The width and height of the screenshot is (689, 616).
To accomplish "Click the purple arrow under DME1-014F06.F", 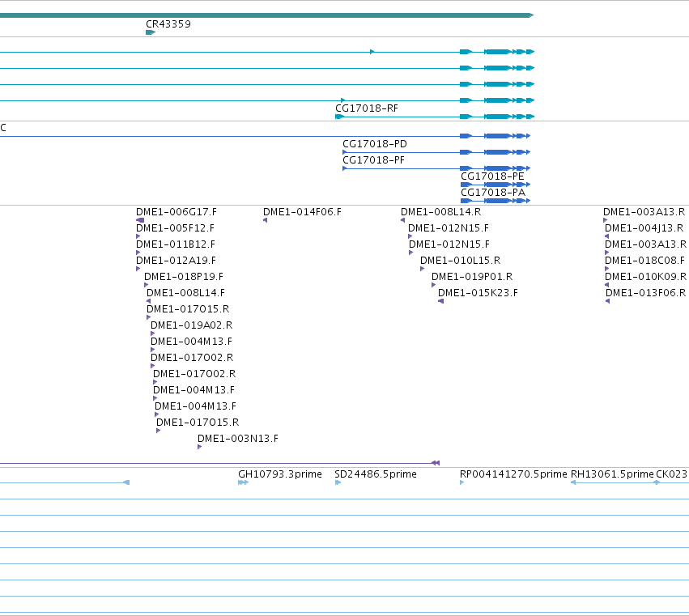I will (265, 220).
